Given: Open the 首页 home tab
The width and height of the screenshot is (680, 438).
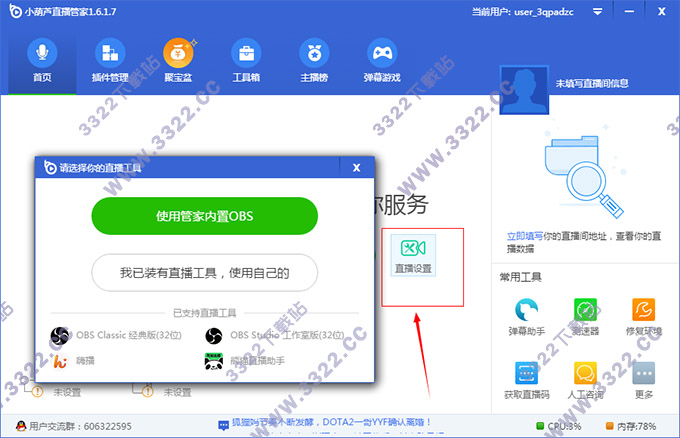Looking at the screenshot, I should (41, 60).
